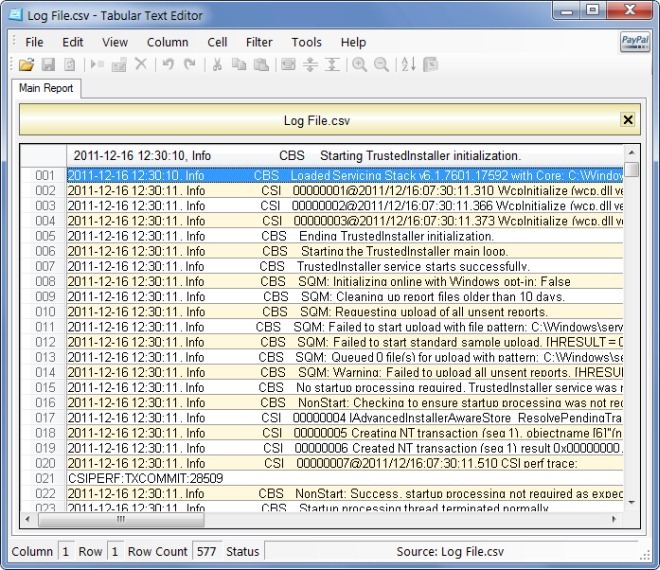Open the Cell menu
660x570 pixels.
tap(217, 42)
